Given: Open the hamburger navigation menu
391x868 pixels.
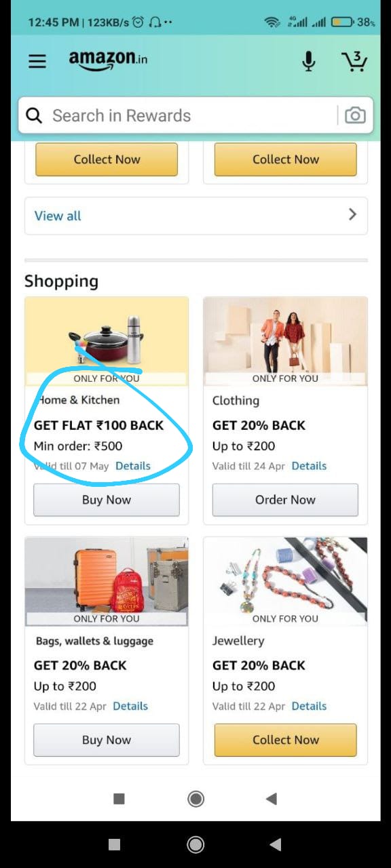Looking at the screenshot, I should click(37, 61).
